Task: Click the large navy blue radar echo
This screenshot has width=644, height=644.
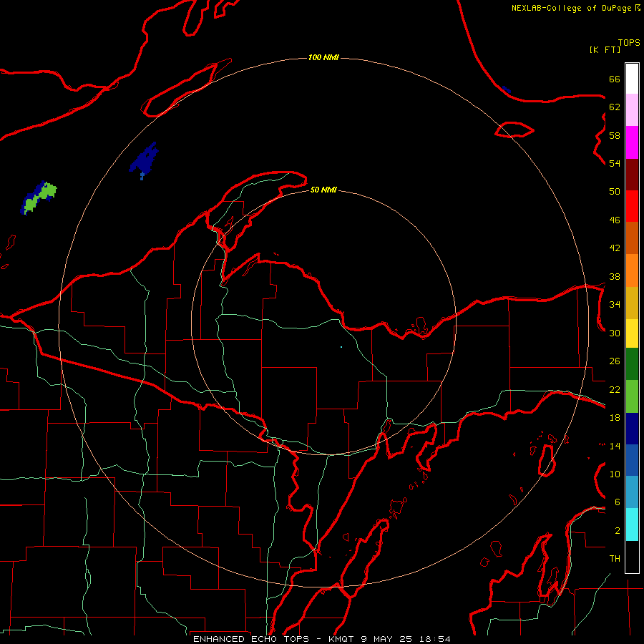Action: [x=144, y=160]
